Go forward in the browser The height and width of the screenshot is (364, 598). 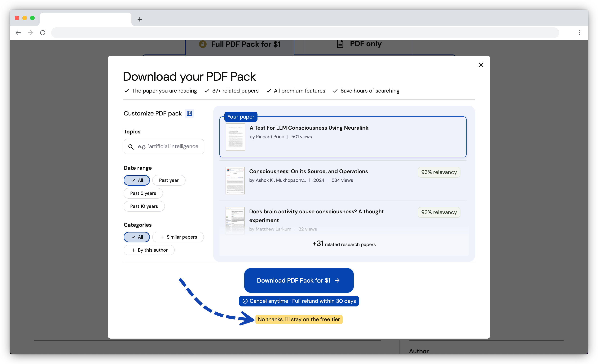coord(30,32)
